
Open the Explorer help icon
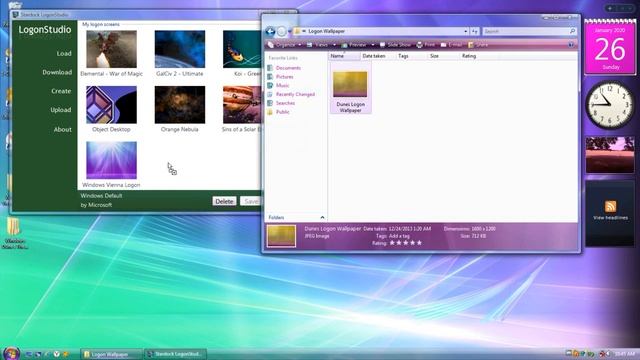pos(571,45)
